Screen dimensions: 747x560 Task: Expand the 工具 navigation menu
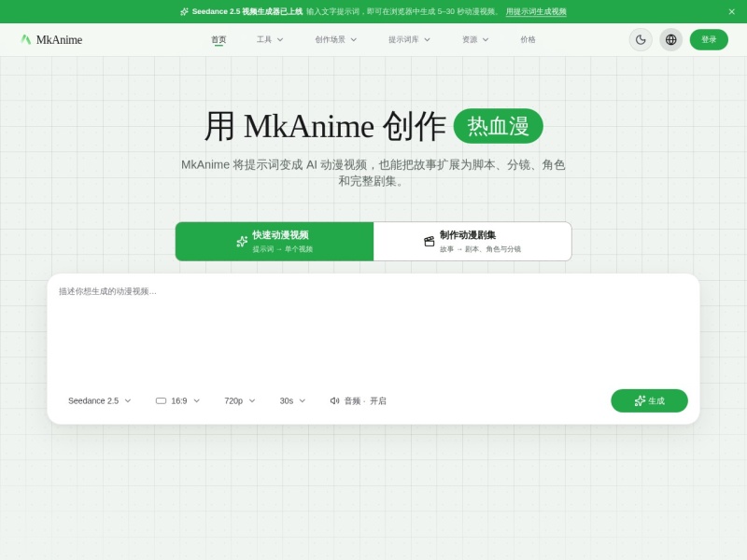pyautogui.click(x=270, y=39)
